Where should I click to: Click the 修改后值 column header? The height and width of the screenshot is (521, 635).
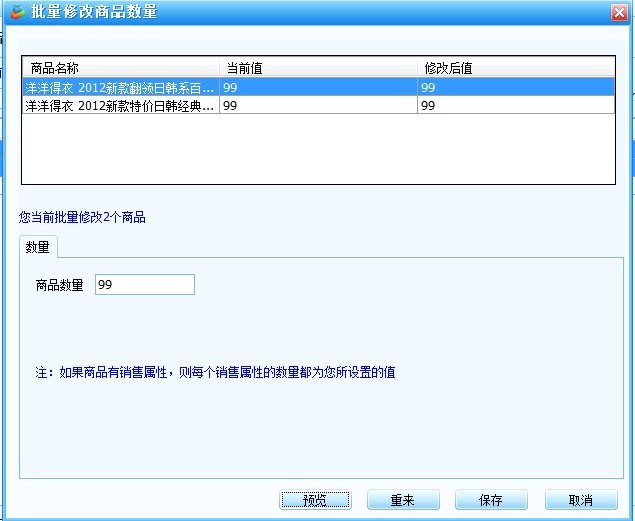(516, 68)
